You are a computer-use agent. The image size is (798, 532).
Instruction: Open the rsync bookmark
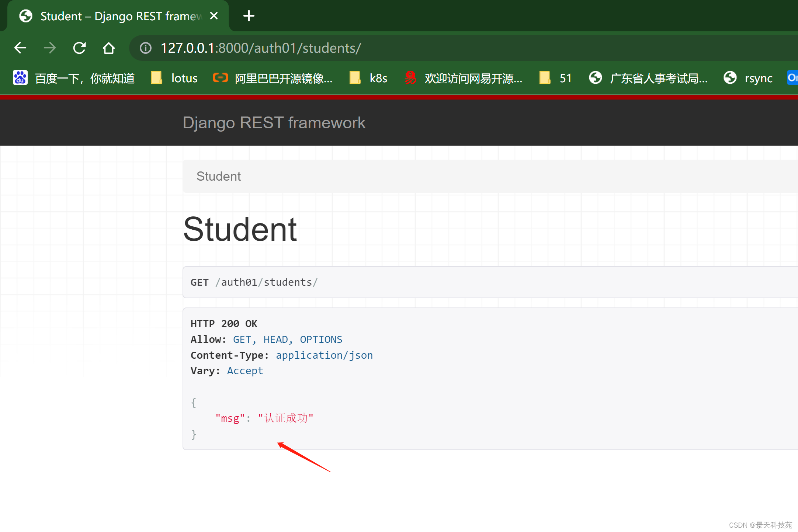(748, 78)
